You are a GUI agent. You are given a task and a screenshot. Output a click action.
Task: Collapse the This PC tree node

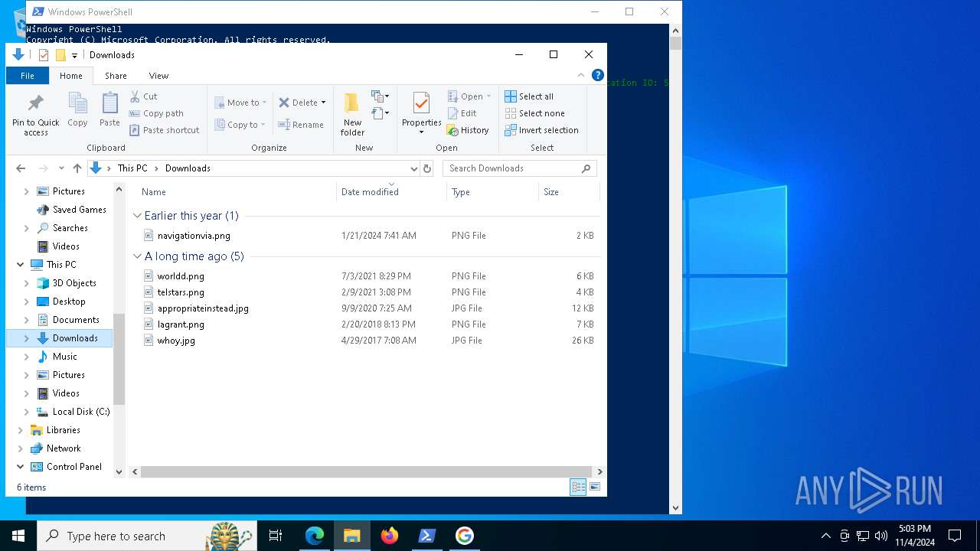pyautogui.click(x=21, y=265)
